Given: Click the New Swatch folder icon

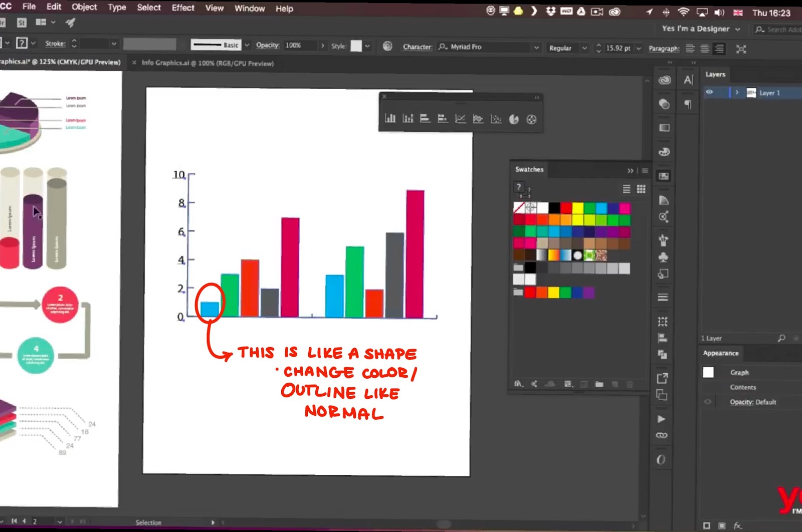Looking at the screenshot, I should (600, 384).
